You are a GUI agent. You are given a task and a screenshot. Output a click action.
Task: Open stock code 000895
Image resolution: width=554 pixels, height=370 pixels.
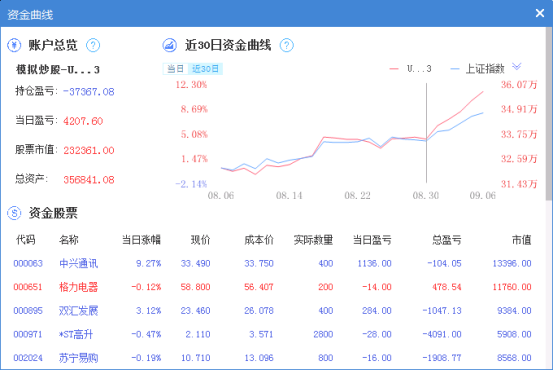pos(28,311)
